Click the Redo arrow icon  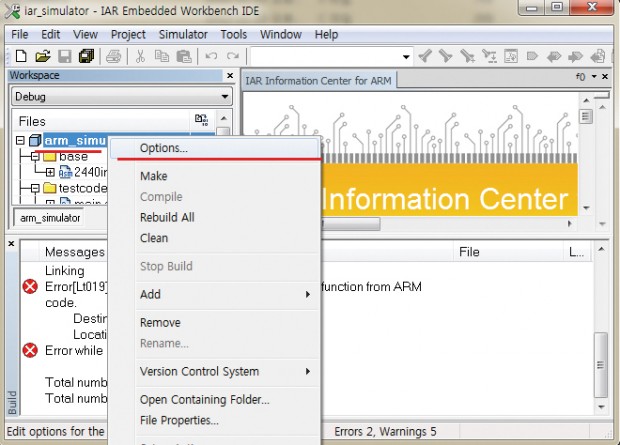pos(233,56)
